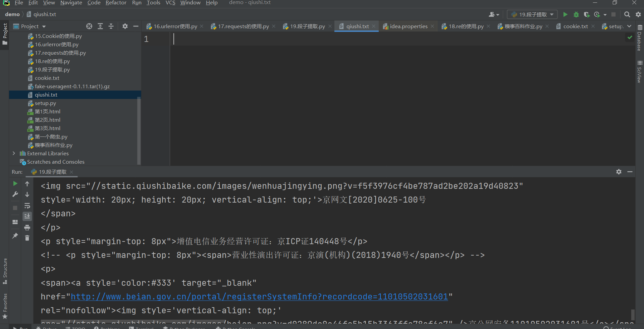Open the SciView side panel
Viewport: 644px width, 329px height.
point(639,71)
